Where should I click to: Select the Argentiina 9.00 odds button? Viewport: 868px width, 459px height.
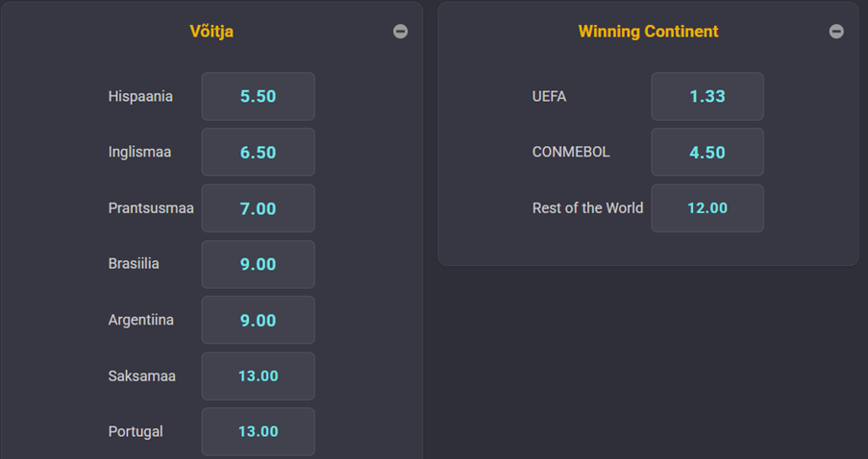coord(258,321)
